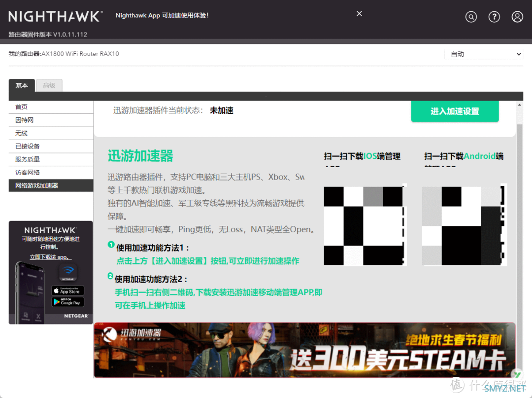The height and width of the screenshot is (398, 532).
Task: Click the Android management app QR code
Action: 464,225
